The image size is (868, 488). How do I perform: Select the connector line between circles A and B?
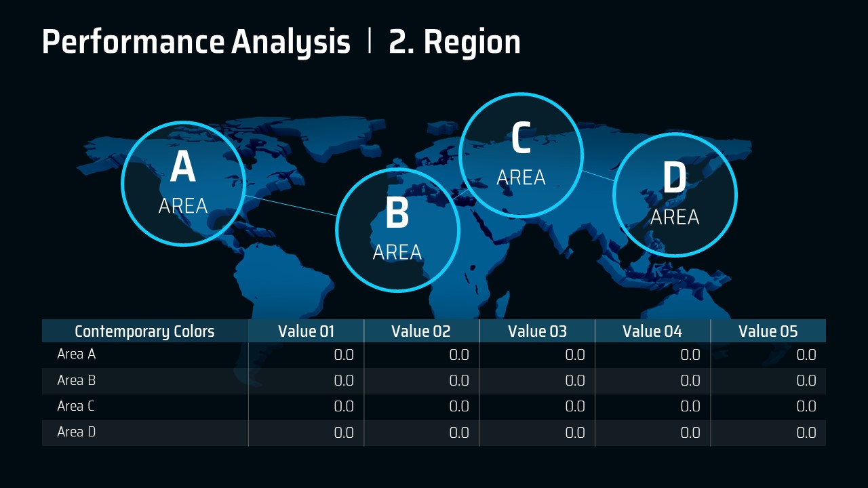pyautogui.click(x=292, y=205)
